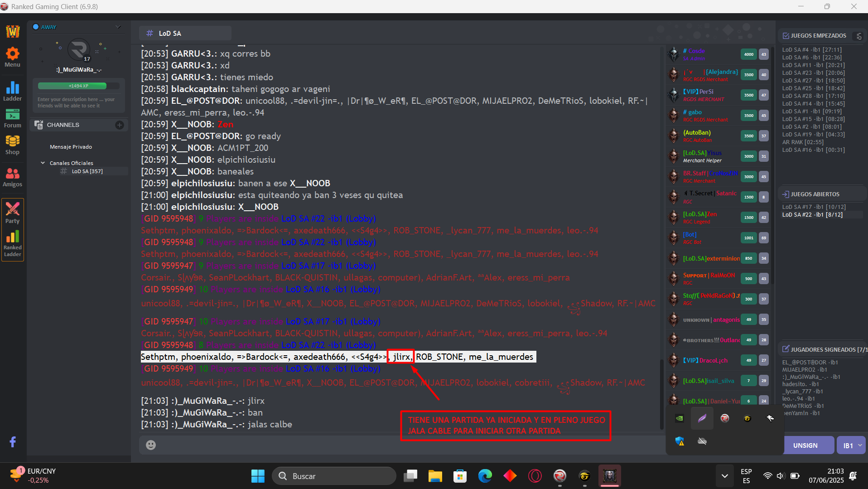The width and height of the screenshot is (868, 489).
Task: Click the profile description input field
Action: coord(78,102)
